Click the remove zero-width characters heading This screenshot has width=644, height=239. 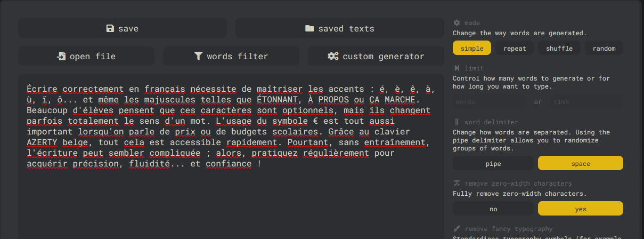pos(518,184)
